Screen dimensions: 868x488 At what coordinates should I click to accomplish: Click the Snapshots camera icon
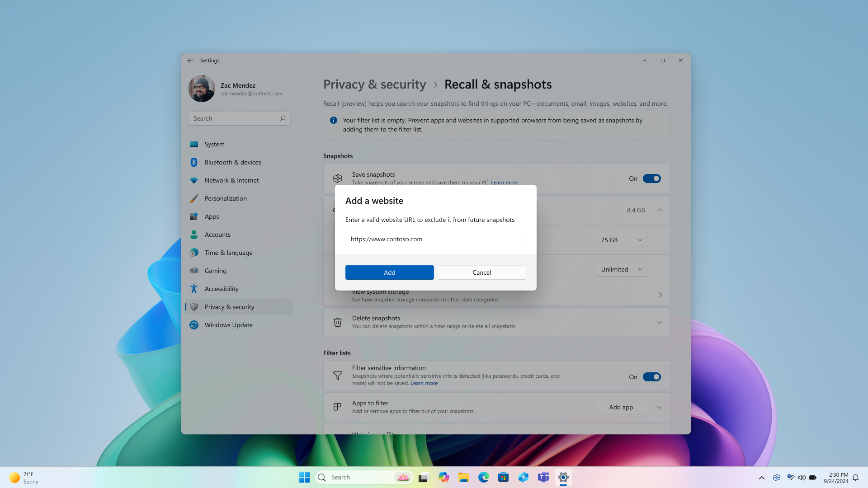[x=337, y=178]
